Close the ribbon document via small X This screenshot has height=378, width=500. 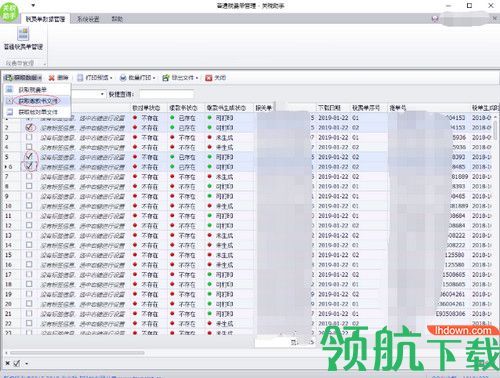click(495, 18)
